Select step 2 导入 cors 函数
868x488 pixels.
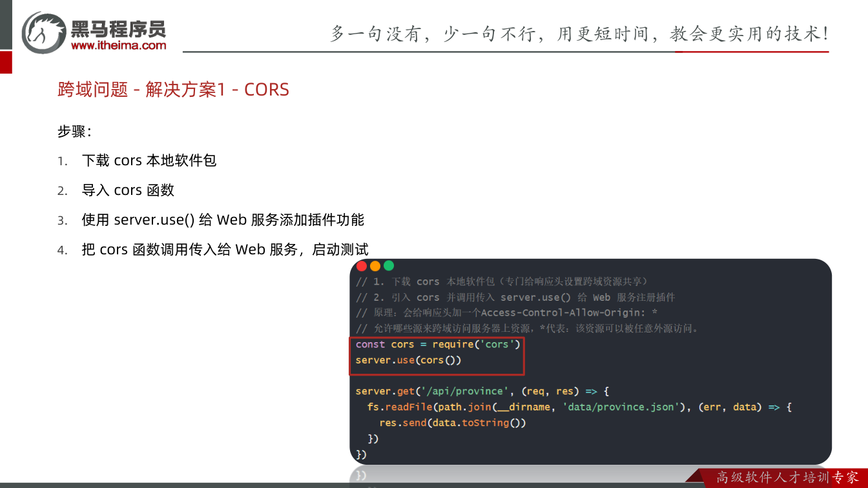[x=128, y=190]
